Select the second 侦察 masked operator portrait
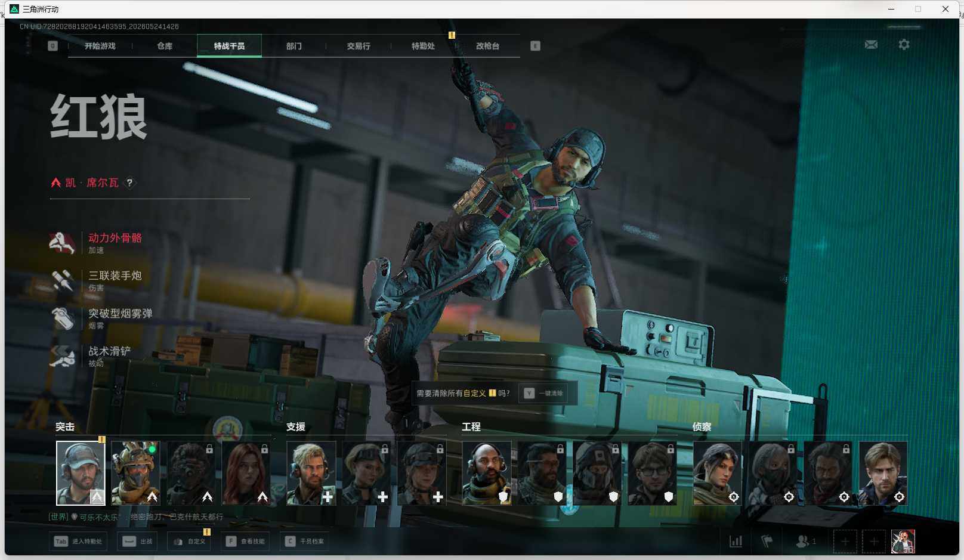 pyautogui.click(x=773, y=474)
